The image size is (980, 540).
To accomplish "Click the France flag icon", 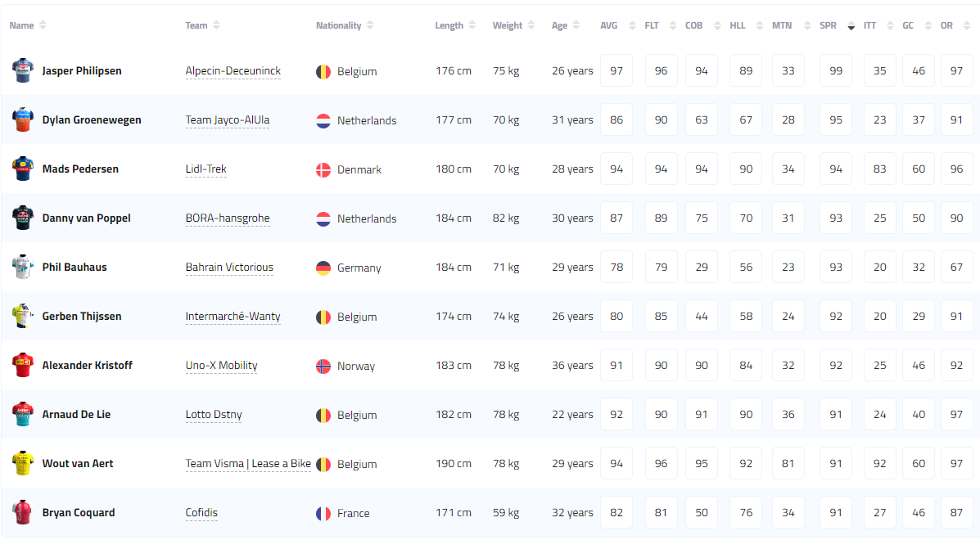I will tap(323, 513).
